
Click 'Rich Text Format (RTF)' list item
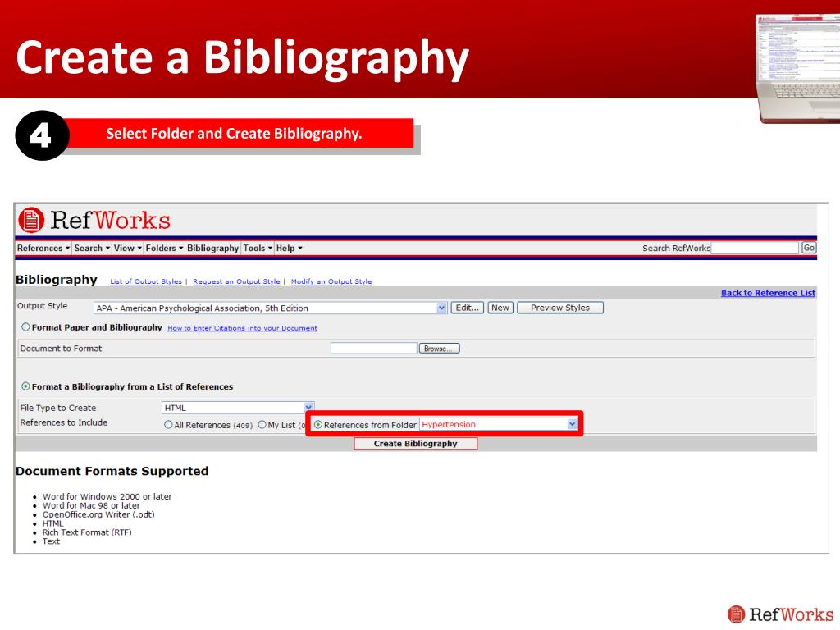87,532
